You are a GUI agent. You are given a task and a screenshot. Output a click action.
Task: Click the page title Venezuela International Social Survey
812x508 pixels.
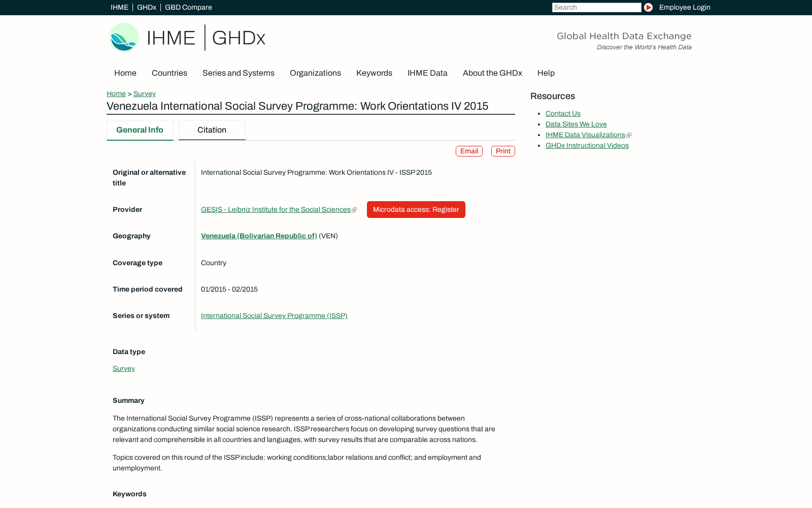[297, 106]
